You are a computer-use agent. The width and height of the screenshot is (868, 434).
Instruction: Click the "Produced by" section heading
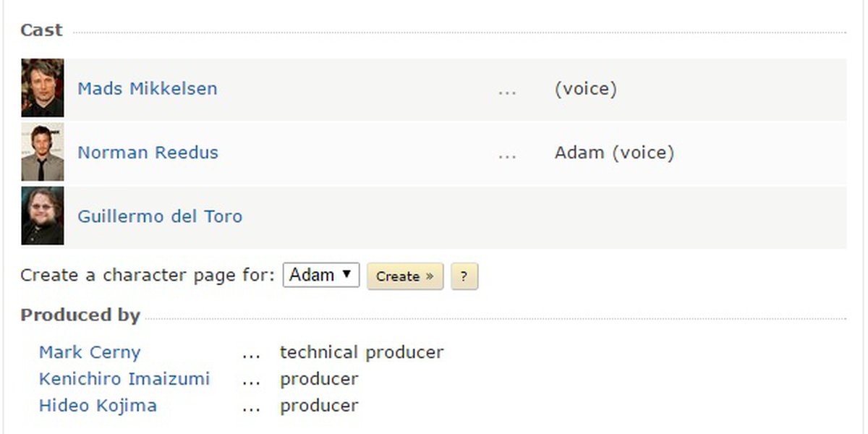pyautogui.click(x=80, y=315)
